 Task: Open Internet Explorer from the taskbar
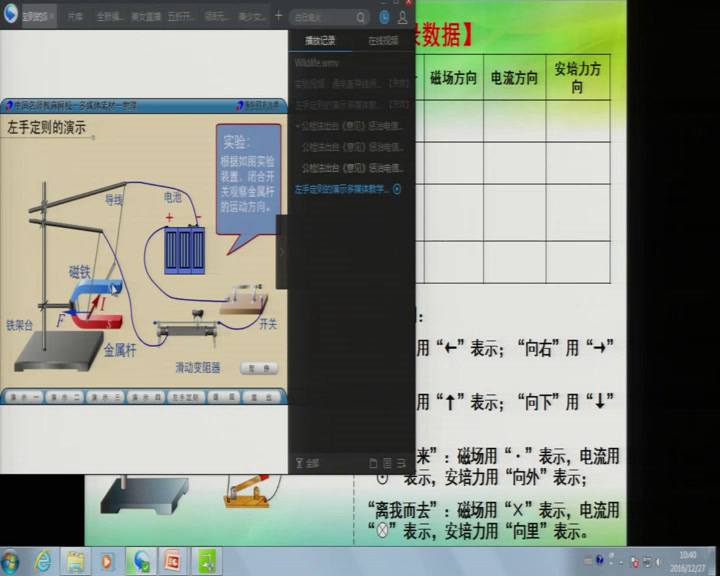pyautogui.click(x=43, y=560)
